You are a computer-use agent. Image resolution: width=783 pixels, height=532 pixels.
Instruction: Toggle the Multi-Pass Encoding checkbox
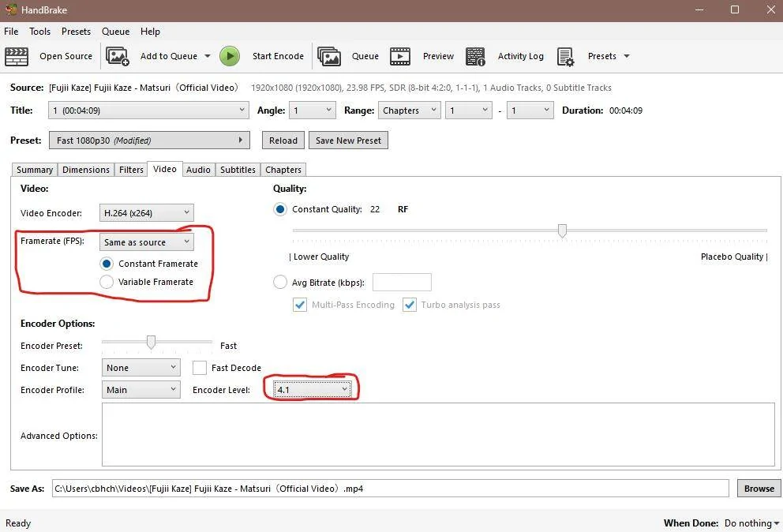(300, 305)
